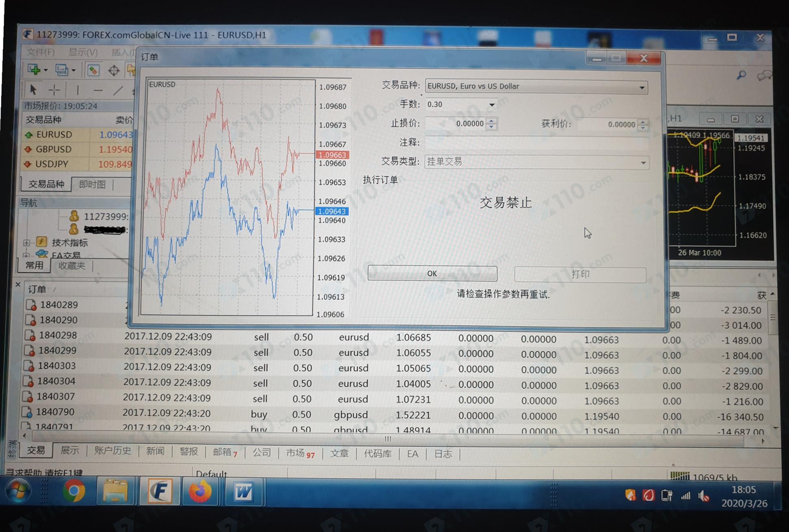This screenshot has width=789, height=532.
Task: Open the 账户历史 terminal tab
Action: point(112,451)
